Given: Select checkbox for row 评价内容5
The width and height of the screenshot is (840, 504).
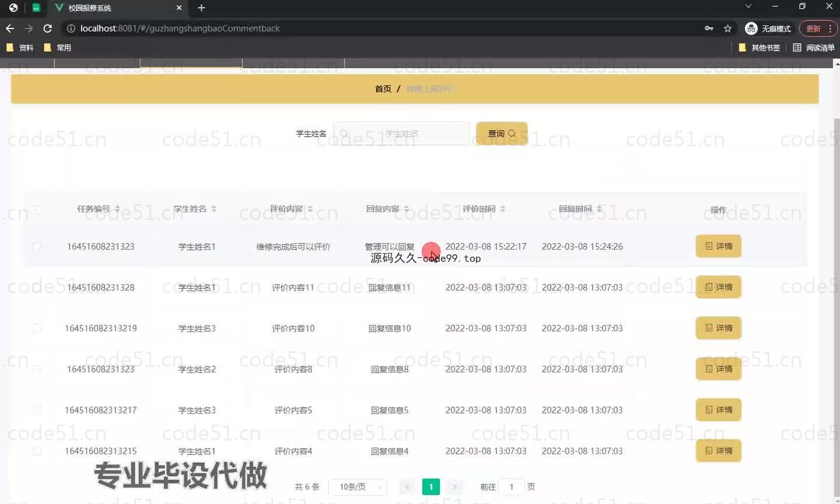Looking at the screenshot, I should point(37,410).
